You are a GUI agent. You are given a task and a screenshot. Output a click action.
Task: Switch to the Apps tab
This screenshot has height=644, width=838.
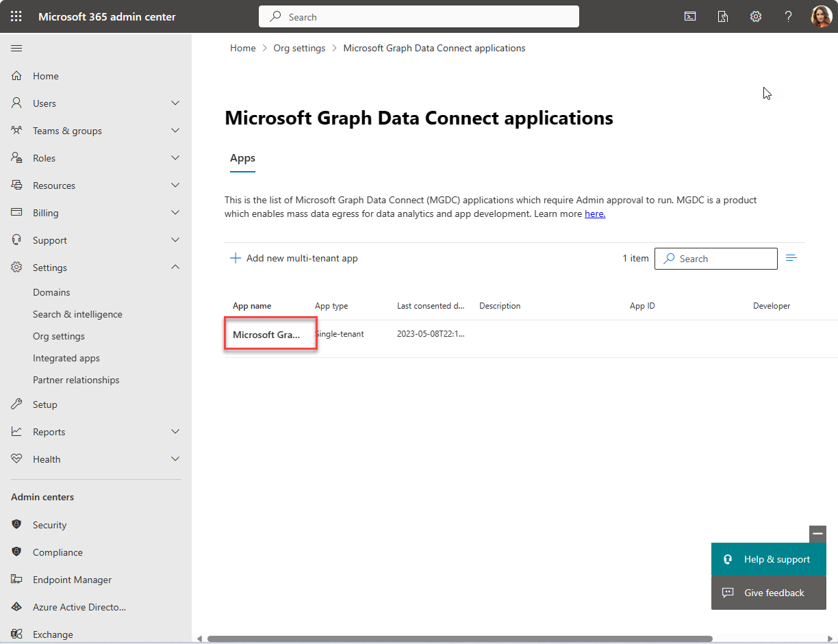pyautogui.click(x=242, y=158)
